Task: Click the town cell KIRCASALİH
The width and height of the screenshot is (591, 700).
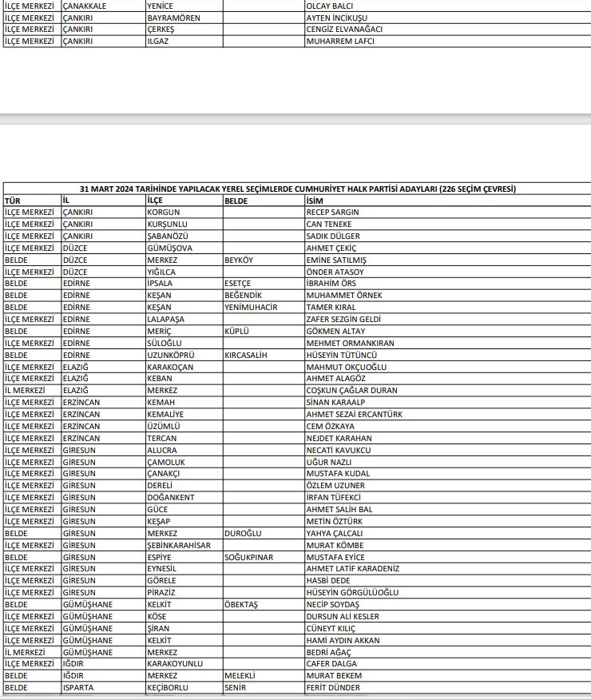Action: [245, 356]
